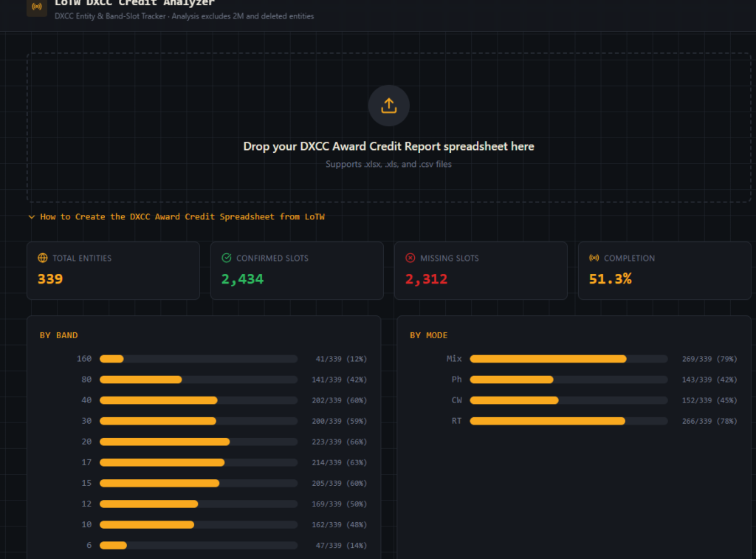Click the radio-wave Completion icon
The image size is (756, 559).
[594, 258]
